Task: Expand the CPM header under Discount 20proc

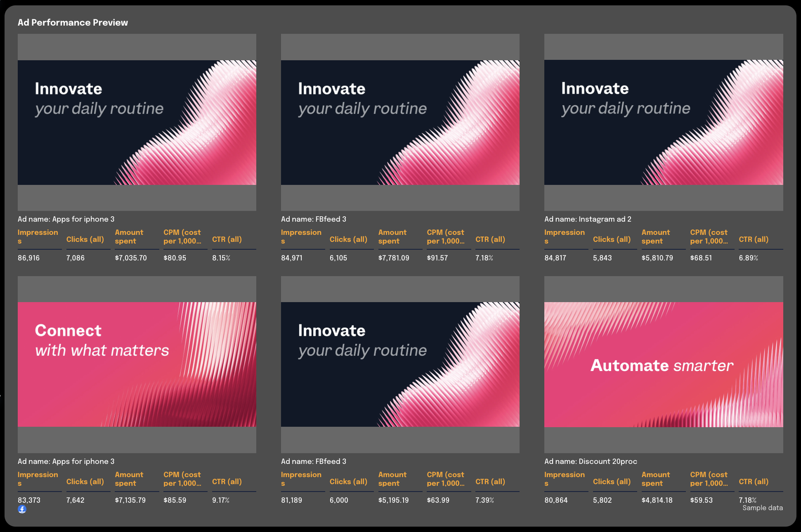Action: tap(709, 479)
